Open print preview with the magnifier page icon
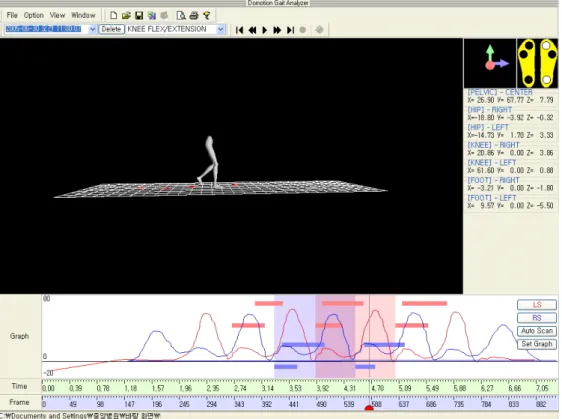The width and height of the screenshot is (562, 419). tap(181, 15)
